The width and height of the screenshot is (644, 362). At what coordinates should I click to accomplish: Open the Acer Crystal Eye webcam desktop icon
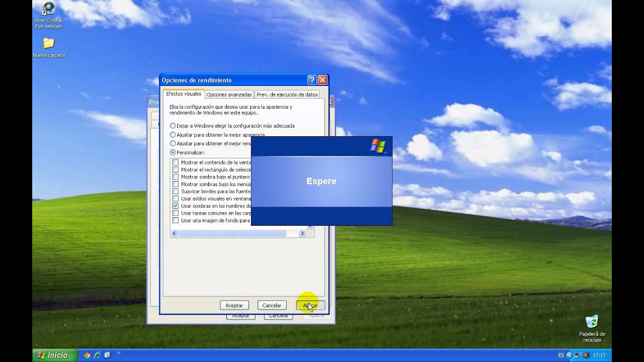pyautogui.click(x=49, y=16)
